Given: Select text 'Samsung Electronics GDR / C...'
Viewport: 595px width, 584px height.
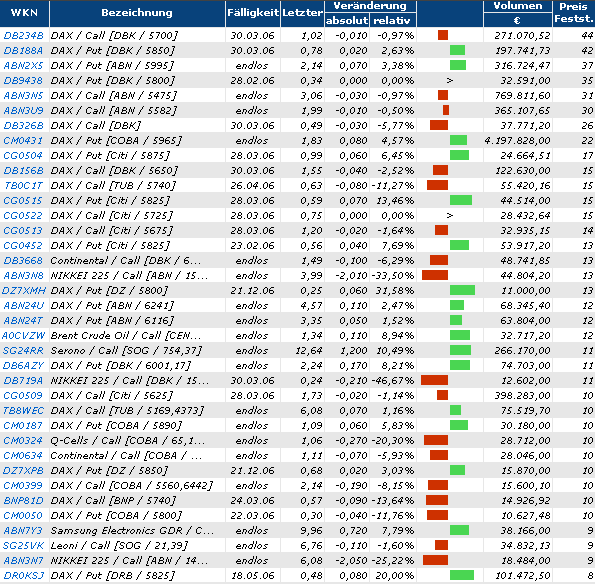Looking at the screenshot, I should click(132, 530).
